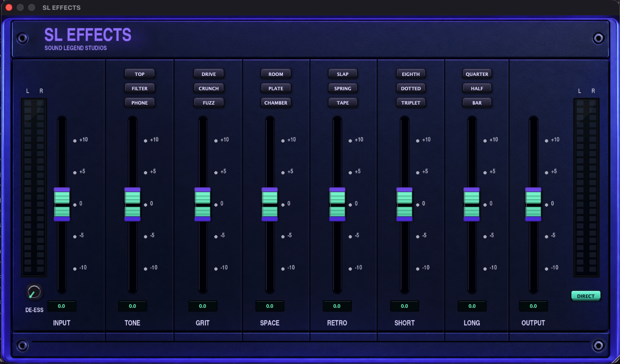Enable the SLAP retro effect
Screen dimensions: 620x364
(x=343, y=74)
